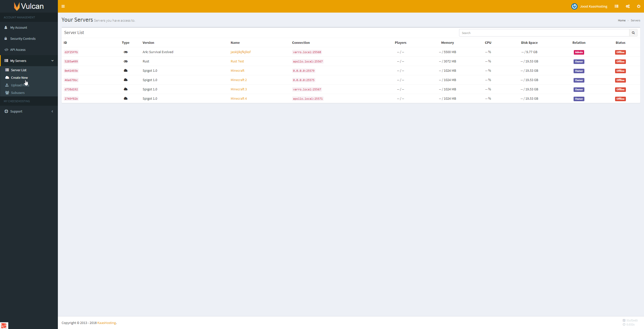Open Joost KaasHosting user dropdown
Viewport: 644px width, 329px height.
(x=593, y=6)
